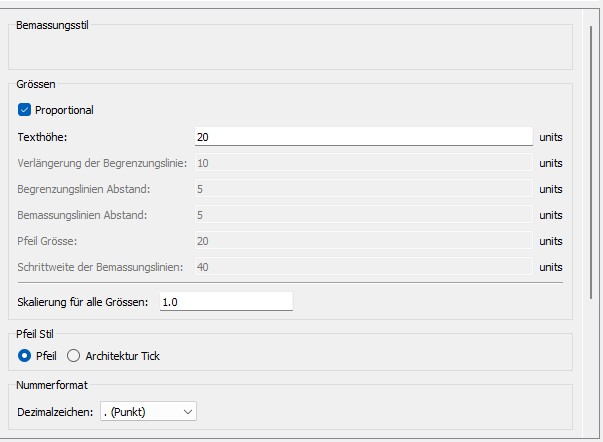Image resolution: width=603 pixels, height=442 pixels.
Task: Click the Skalierung für alle Grössen label
Action: 83,301
